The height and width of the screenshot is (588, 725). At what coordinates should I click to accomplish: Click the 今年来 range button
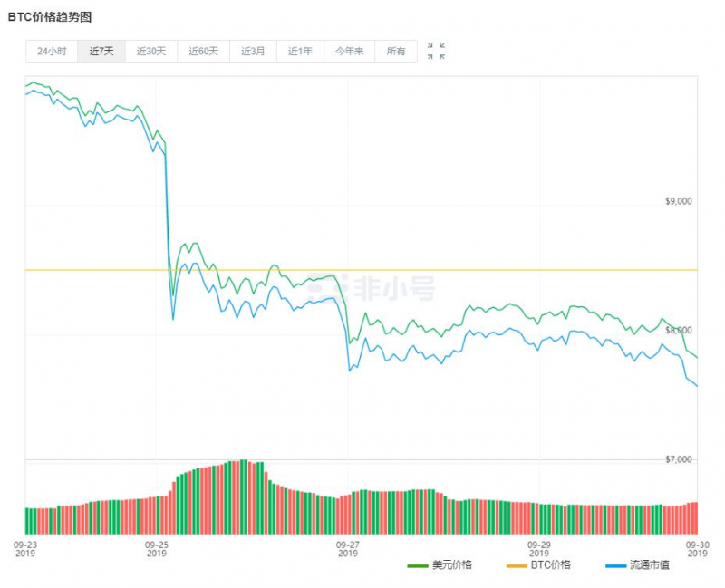(x=349, y=51)
